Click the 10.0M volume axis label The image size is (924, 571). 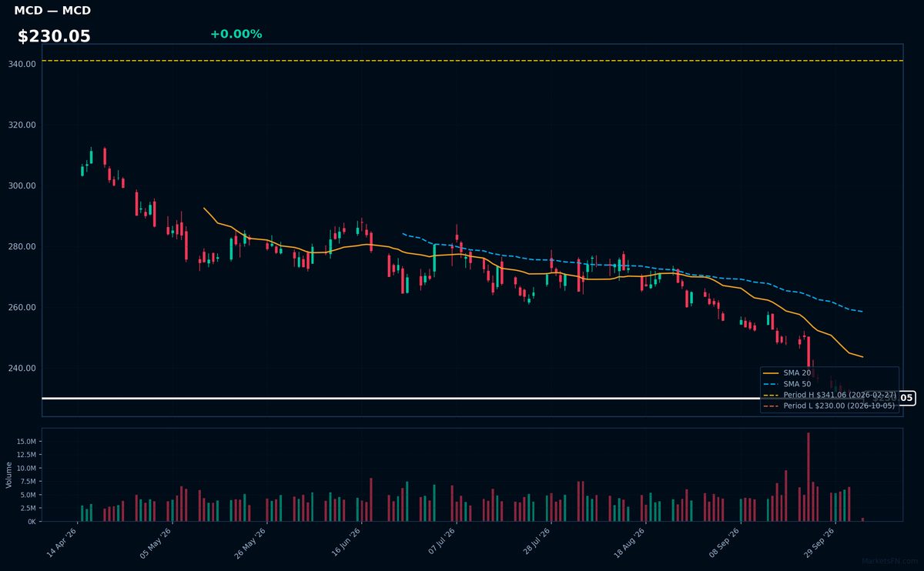[27, 468]
